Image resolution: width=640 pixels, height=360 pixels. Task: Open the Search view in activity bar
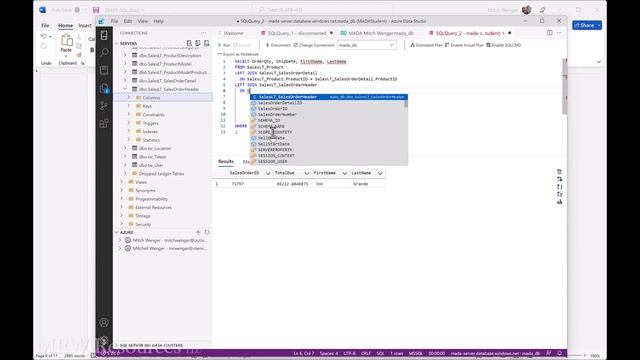pyautogui.click(x=104, y=52)
